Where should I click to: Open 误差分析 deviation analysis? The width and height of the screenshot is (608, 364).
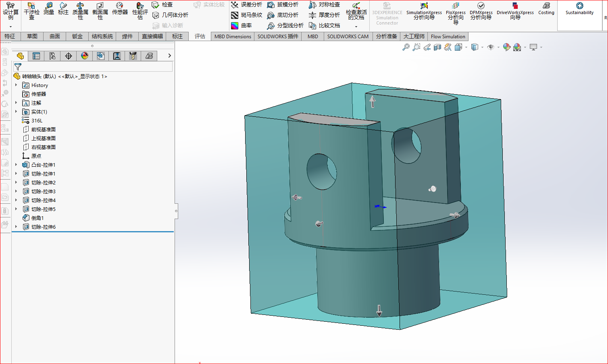coord(246,5)
